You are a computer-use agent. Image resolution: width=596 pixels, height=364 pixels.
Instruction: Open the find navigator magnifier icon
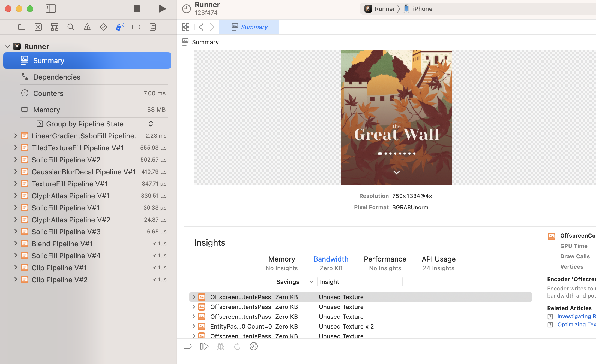click(x=71, y=27)
